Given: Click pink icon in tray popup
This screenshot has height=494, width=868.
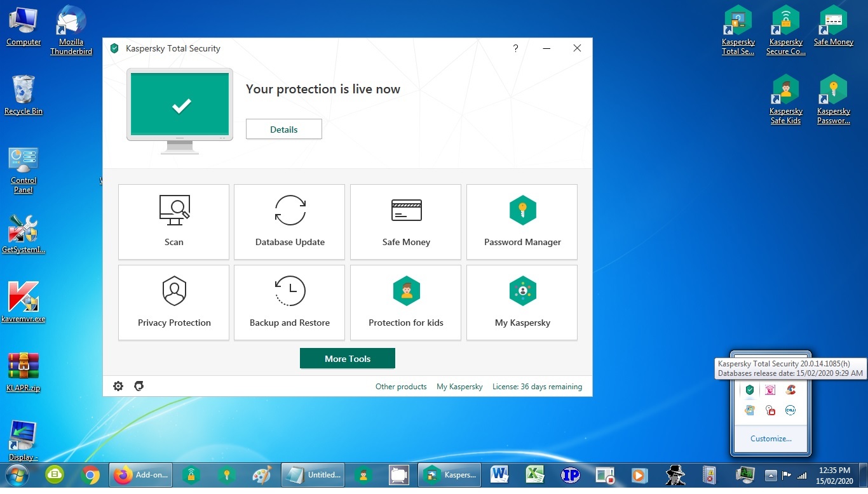Looking at the screenshot, I should pyautogui.click(x=770, y=390).
